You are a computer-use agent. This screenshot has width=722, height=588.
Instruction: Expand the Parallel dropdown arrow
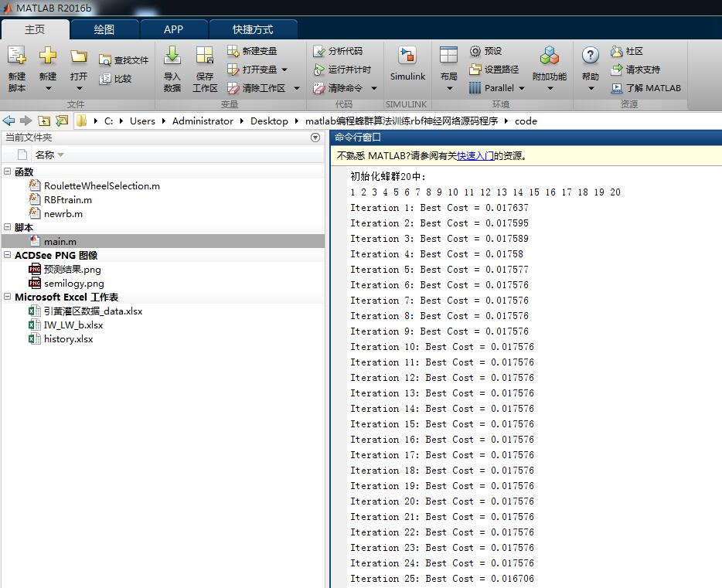point(521,88)
